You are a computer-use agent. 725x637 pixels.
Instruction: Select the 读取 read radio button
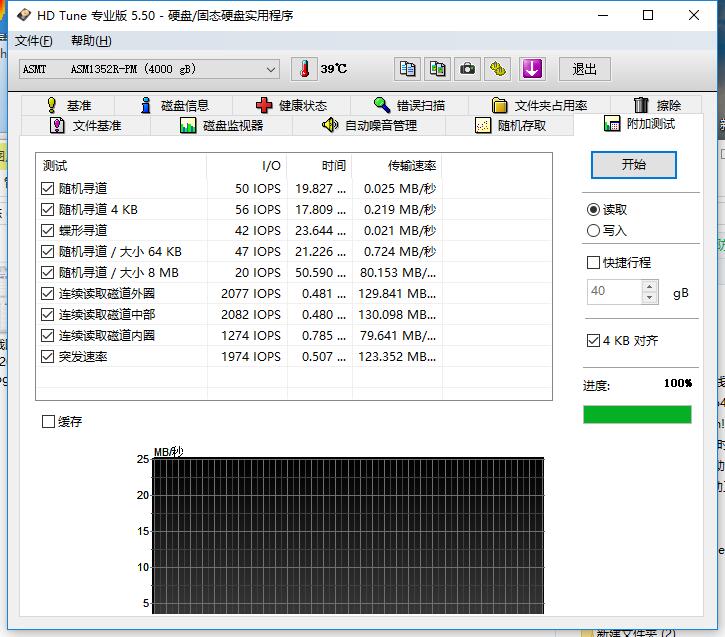(x=593, y=209)
